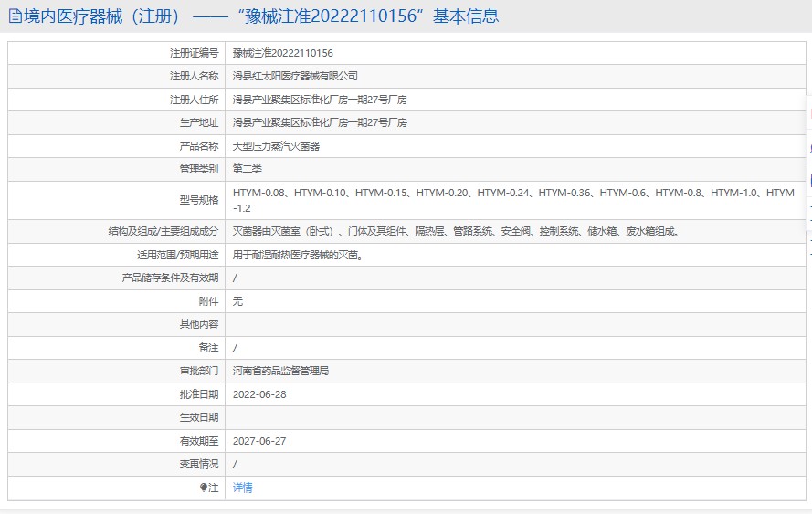Select registration number 豫械注准20222110156 in the table
Viewport: 812px width, 514px height.
tap(283, 53)
